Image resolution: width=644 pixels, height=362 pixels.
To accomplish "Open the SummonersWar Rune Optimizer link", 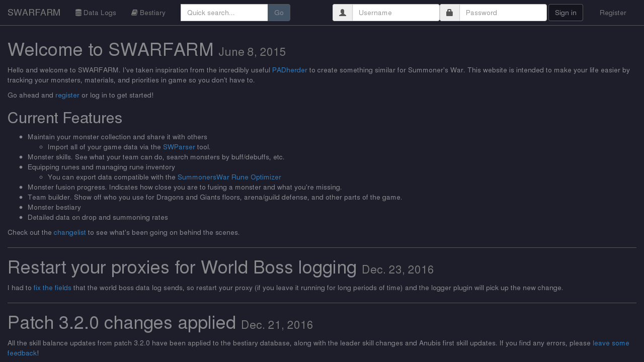I will 229,177.
